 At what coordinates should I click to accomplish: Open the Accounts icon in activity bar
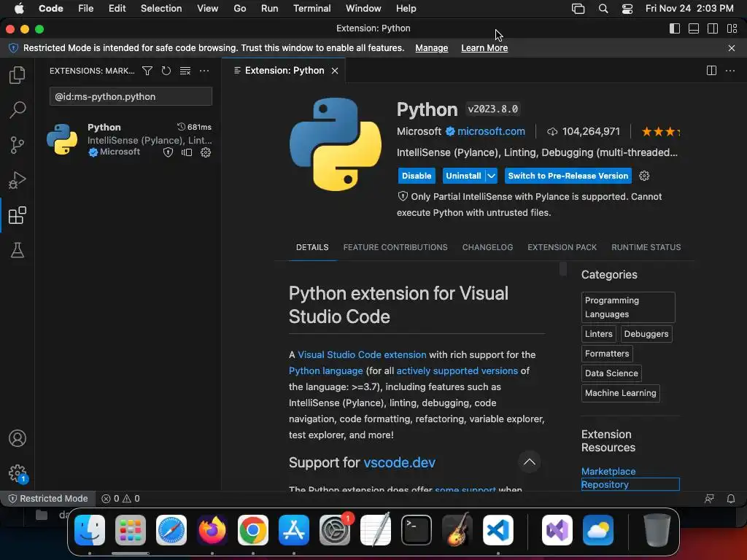(x=18, y=438)
